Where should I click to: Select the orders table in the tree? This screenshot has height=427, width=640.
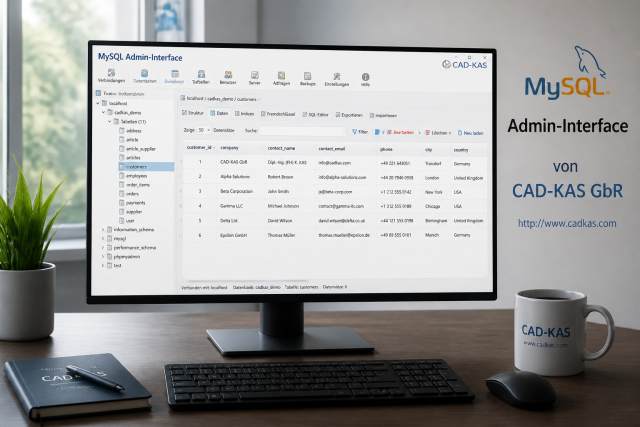point(129,193)
